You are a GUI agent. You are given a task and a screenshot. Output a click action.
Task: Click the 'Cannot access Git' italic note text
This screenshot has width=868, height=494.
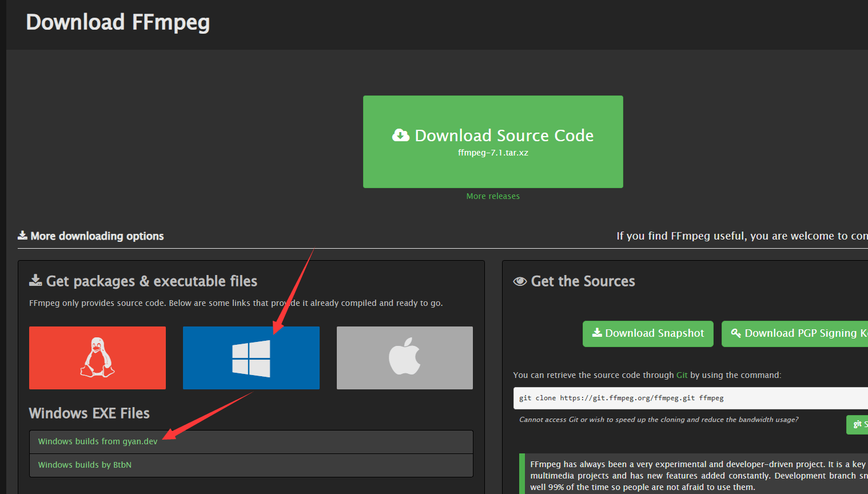[x=659, y=420]
